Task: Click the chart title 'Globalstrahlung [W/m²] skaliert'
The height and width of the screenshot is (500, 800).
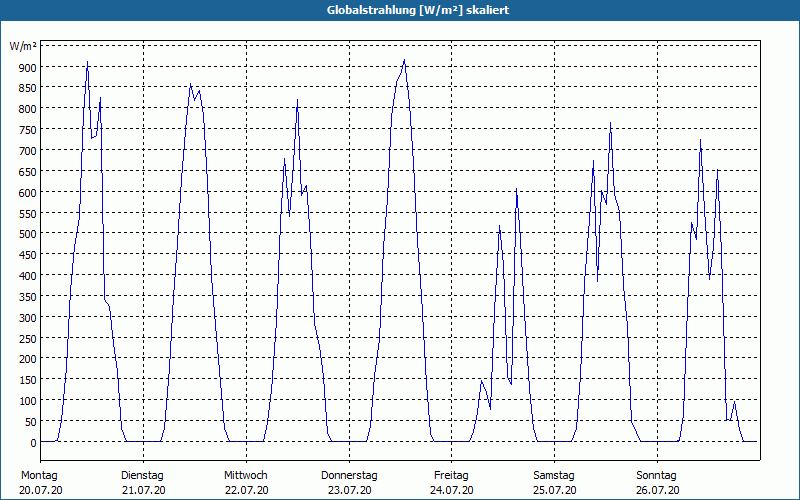Action: 418,10
